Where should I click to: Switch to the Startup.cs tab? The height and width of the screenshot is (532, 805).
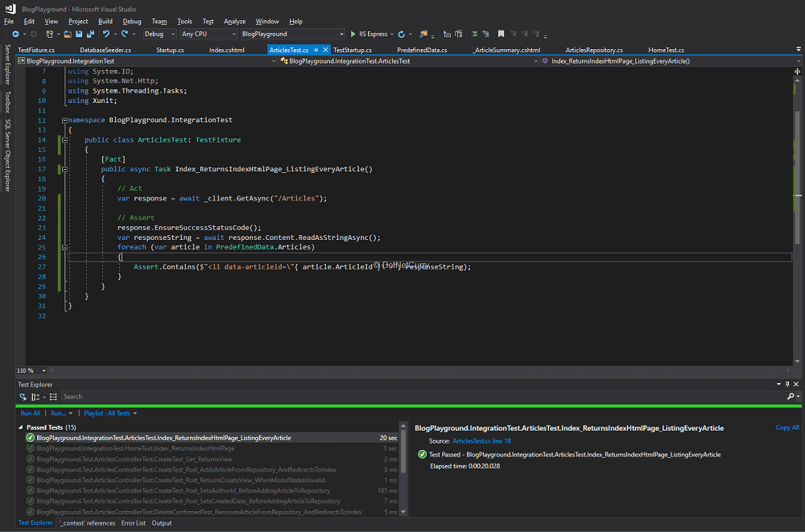pos(170,50)
